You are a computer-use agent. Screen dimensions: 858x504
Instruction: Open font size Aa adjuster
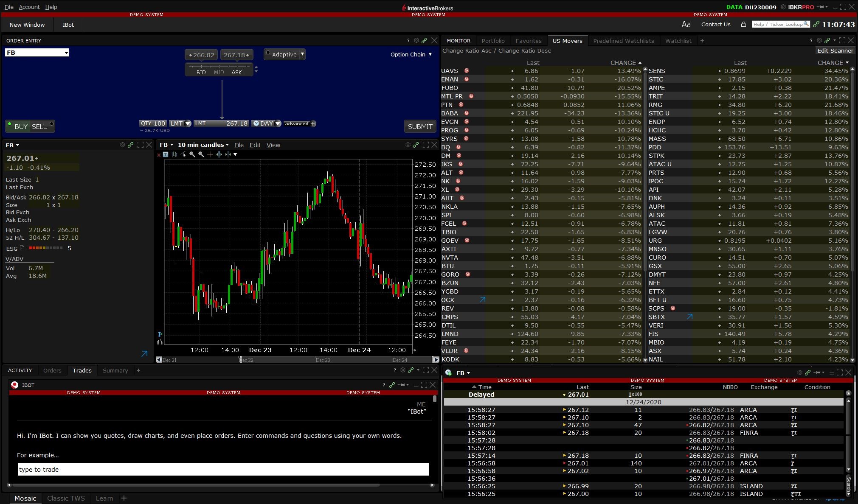686,25
